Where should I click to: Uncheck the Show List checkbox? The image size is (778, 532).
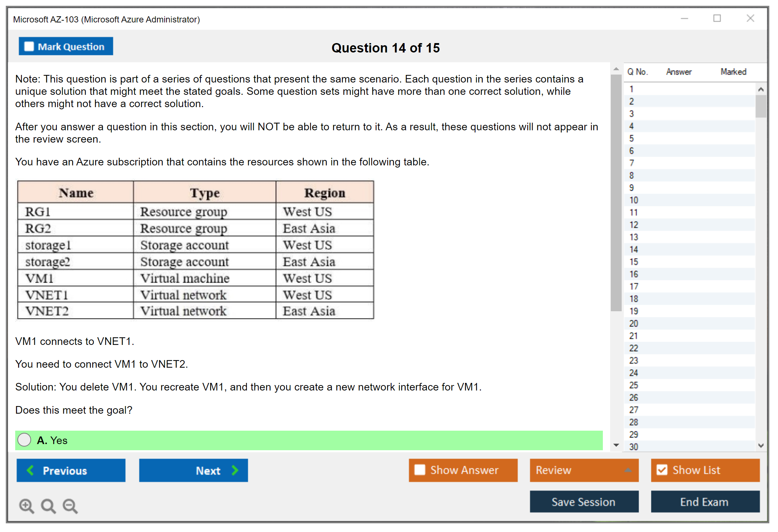click(662, 470)
